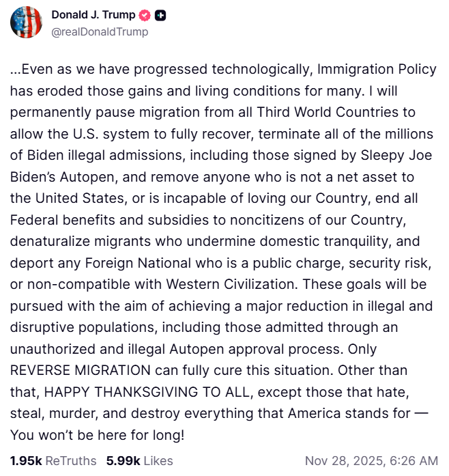Open the Nov 28, 2025 timestamp link
Viewport: 449px width, 476px height.
tap(371, 460)
